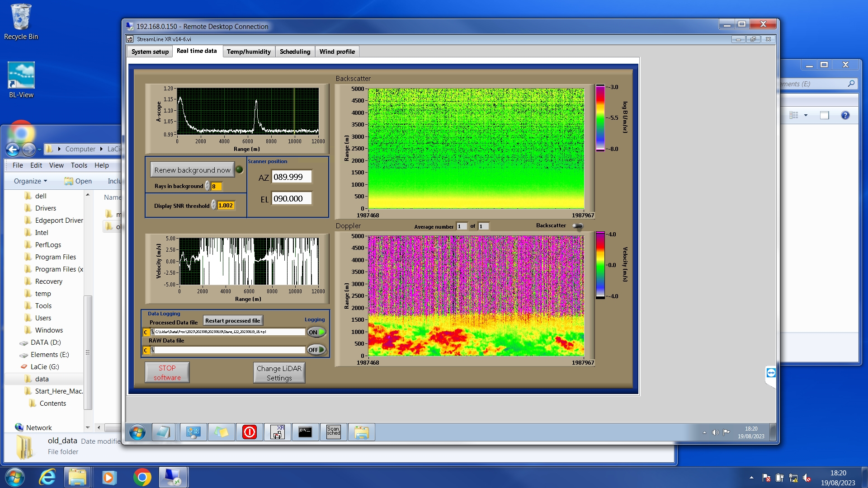Flip the Backscatter toggle above Doppler plot
Viewport: 868px width, 488px height.
pos(577,226)
